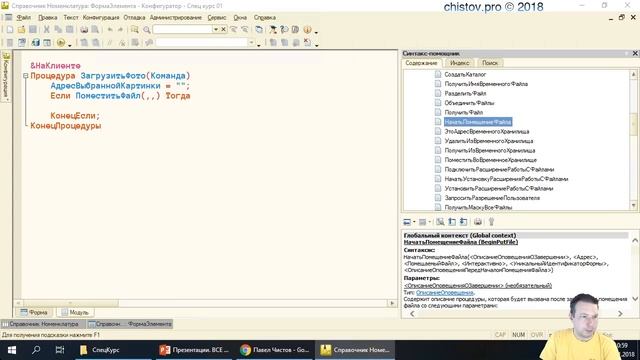This screenshot has width=640, height=360.
Task: Click the Help question mark icon
Action: tap(284, 29)
